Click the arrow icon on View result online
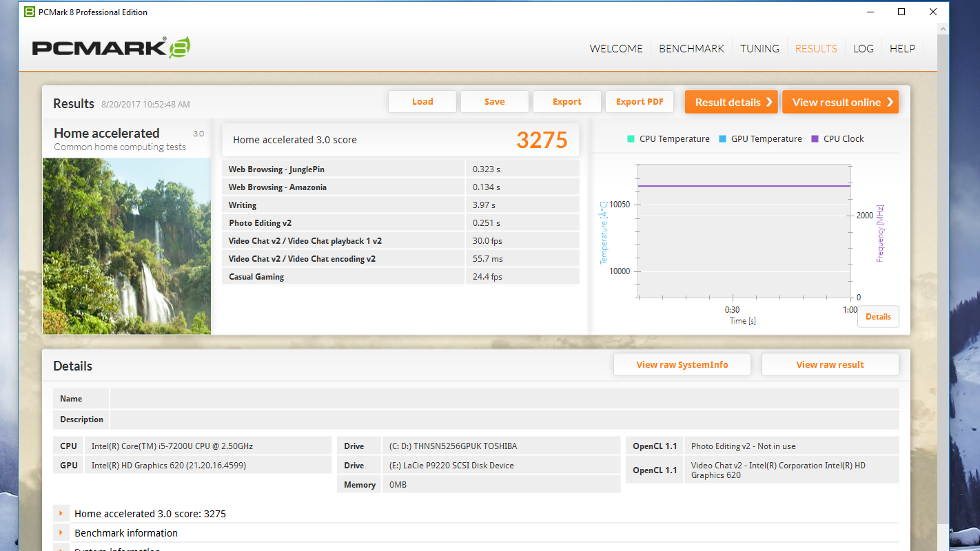This screenshot has width=980, height=551. coord(890,102)
